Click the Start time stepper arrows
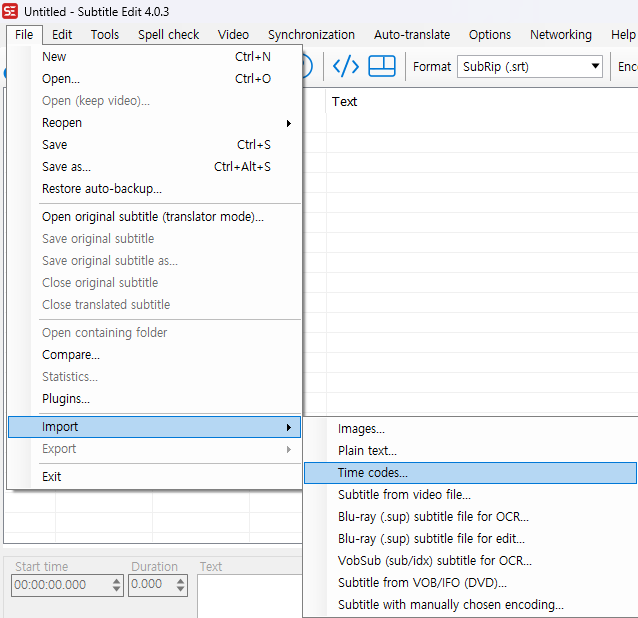The image size is (638, 618). 117,585
